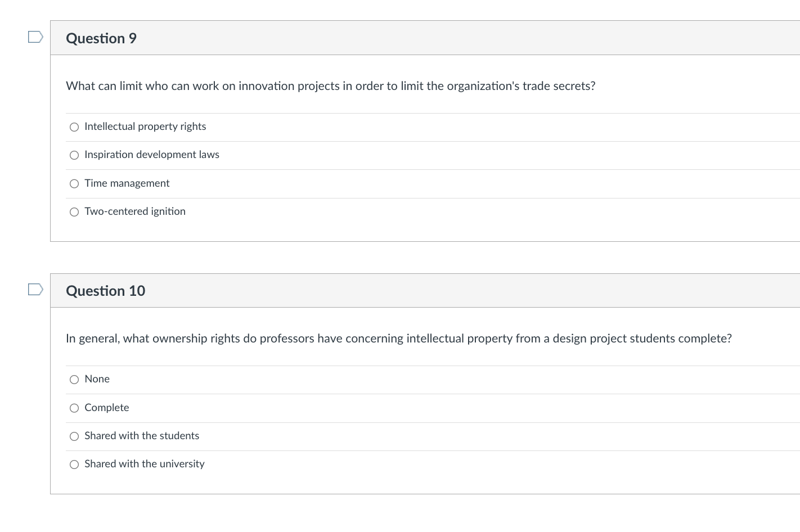Image resolution: width=800 pixels, height=532 pixels.
Task: Click the Question 9 header title
Action: point(101,38)
